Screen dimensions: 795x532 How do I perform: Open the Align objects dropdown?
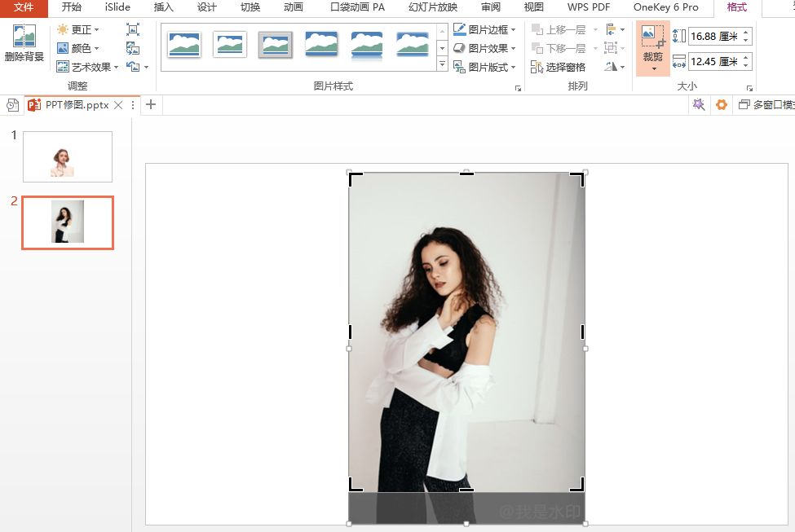(x=615, y=29)
